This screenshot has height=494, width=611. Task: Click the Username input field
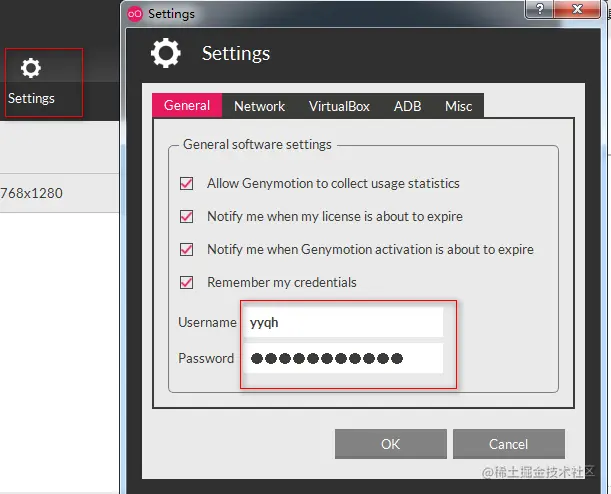343,322
